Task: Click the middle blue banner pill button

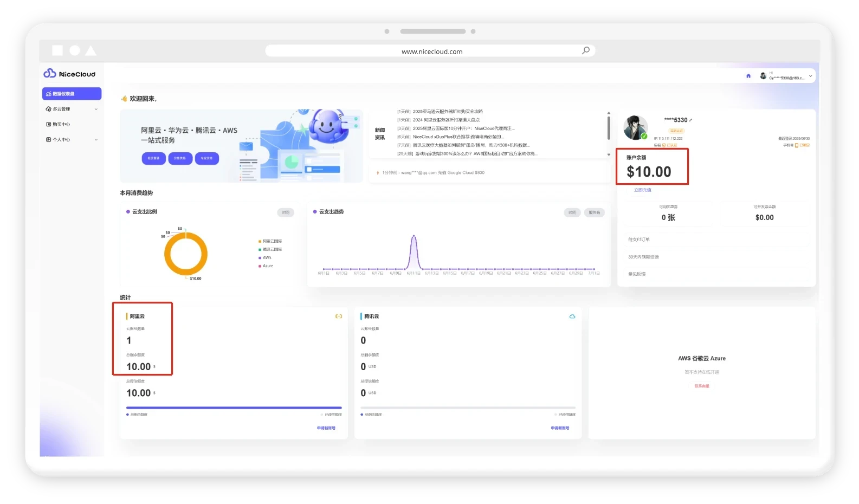Action: [x=180, y=158]
